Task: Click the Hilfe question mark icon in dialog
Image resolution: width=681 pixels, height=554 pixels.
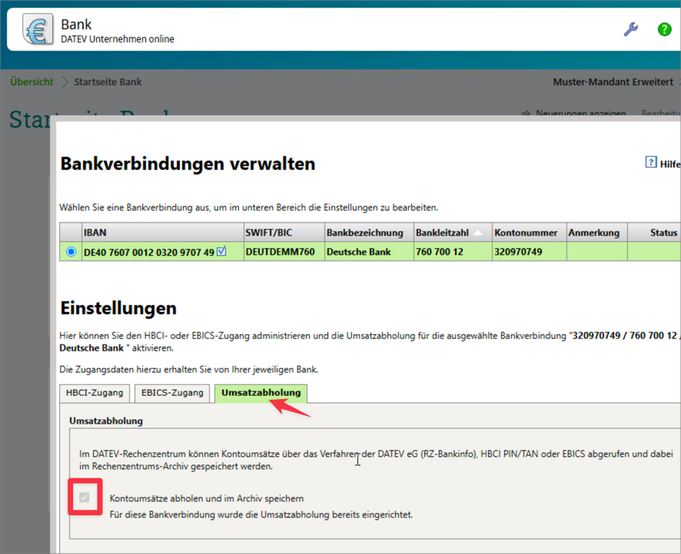Action: (x=651, y=162)
